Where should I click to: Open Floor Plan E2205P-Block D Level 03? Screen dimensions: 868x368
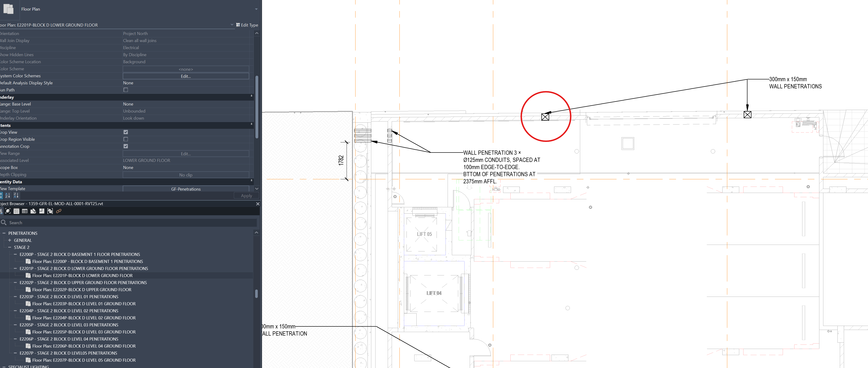(x=84, y=332)
